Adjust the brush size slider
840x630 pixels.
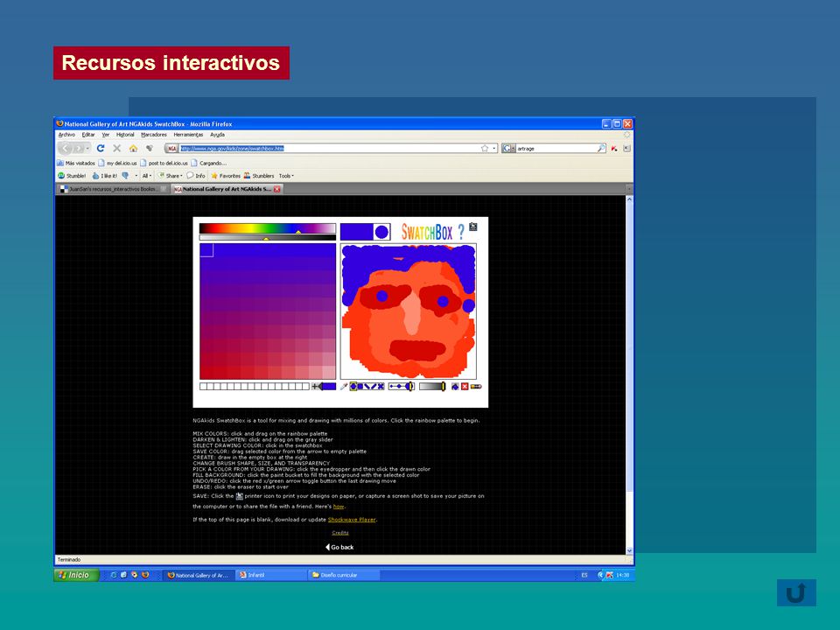[402, 386]
